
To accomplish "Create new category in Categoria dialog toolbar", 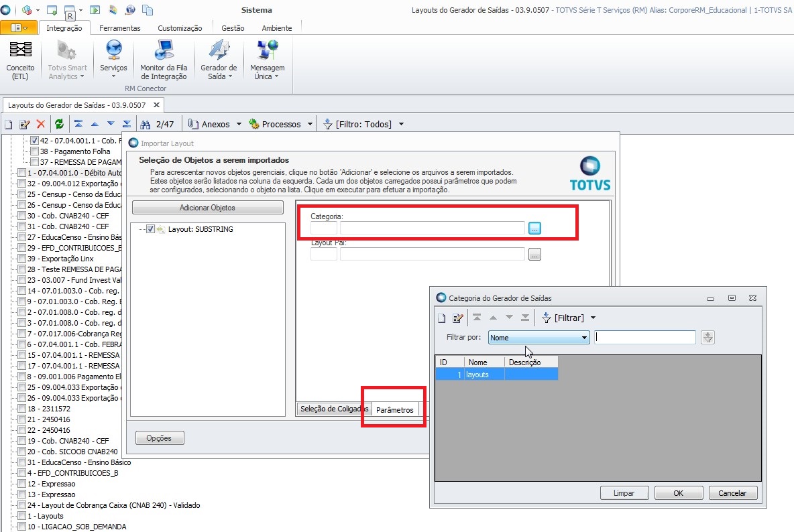I will (x=441, y=318).
